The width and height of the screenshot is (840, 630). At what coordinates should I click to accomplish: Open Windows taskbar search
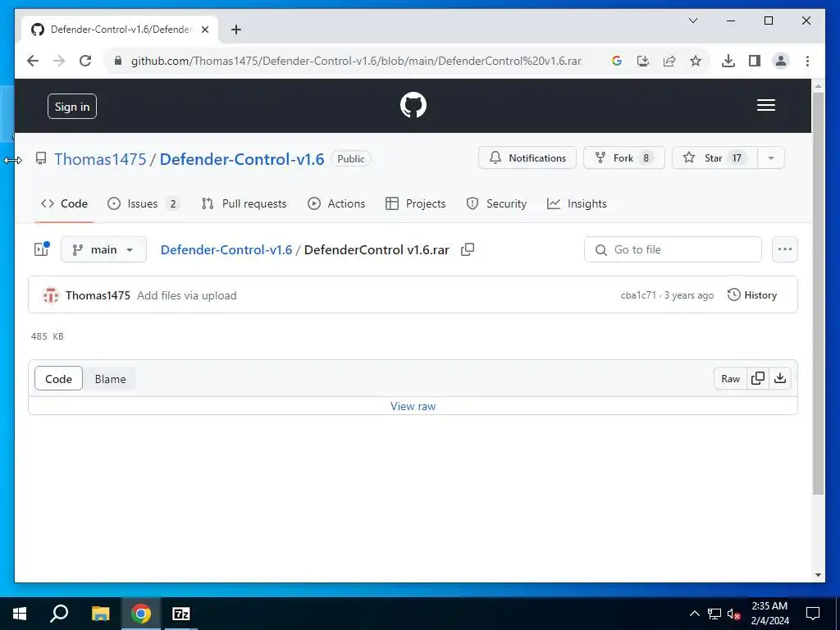coord(59,614)
